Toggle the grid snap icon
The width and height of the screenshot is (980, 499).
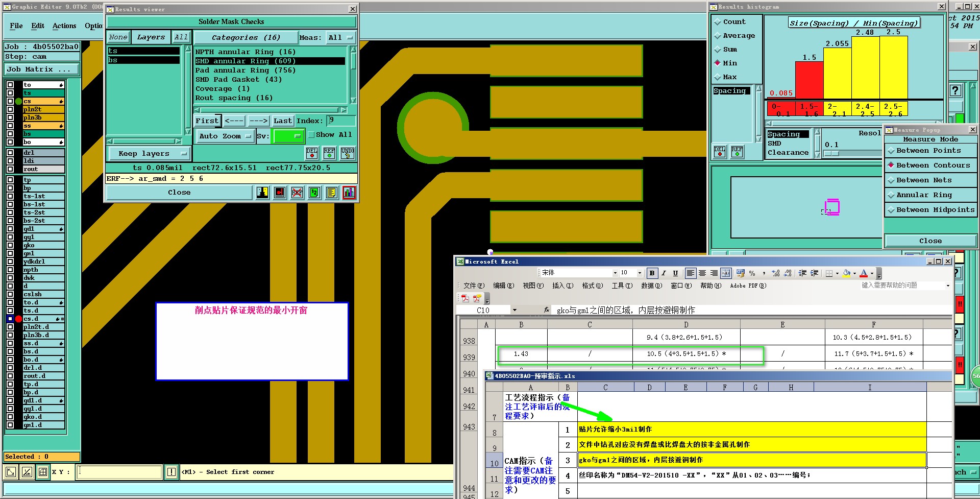click(43, 472)
